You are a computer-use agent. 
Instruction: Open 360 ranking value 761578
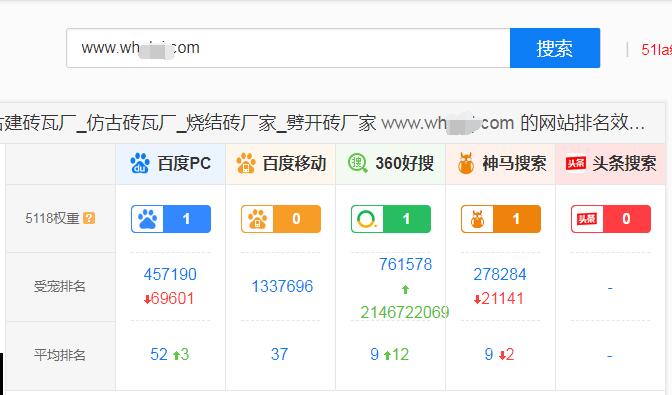pyautogui.click(x=405, y=264)
